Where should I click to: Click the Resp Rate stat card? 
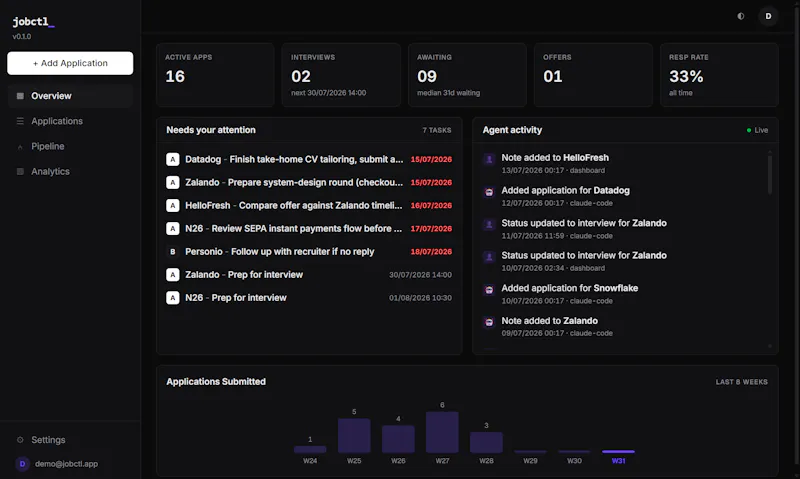point(719,75)
